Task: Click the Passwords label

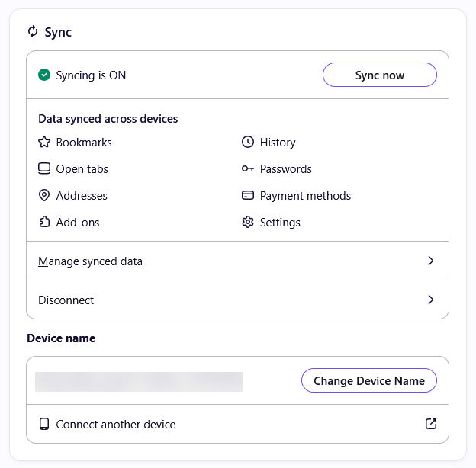Action: (x=286, y=169)
